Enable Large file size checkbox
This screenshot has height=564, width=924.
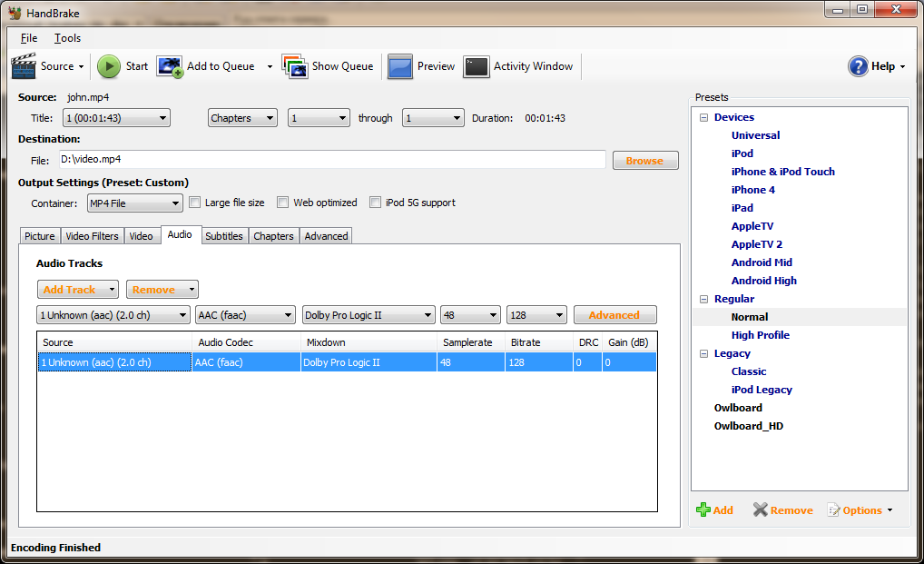pos(194,203)
